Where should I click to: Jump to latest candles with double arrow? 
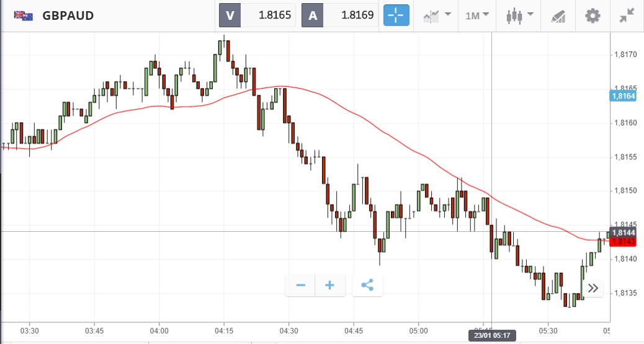(x=593, y=288)
